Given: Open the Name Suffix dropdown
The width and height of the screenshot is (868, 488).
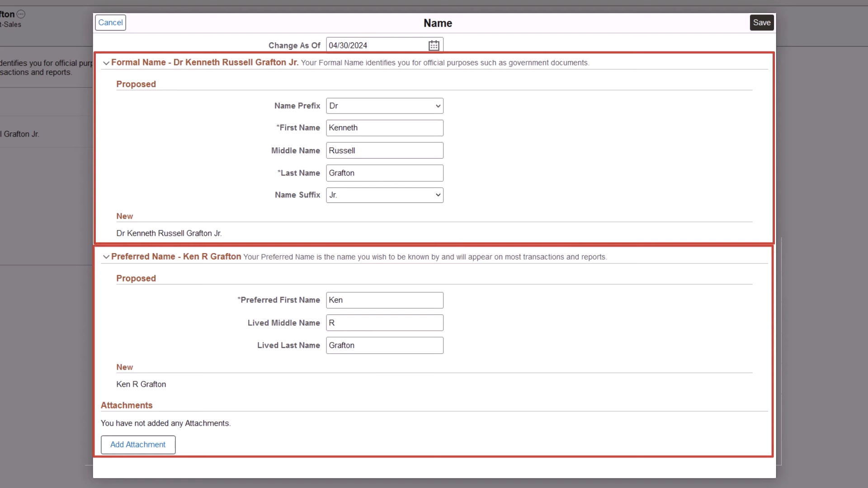Looking at the screenshot, I should [x=384, y=195].
